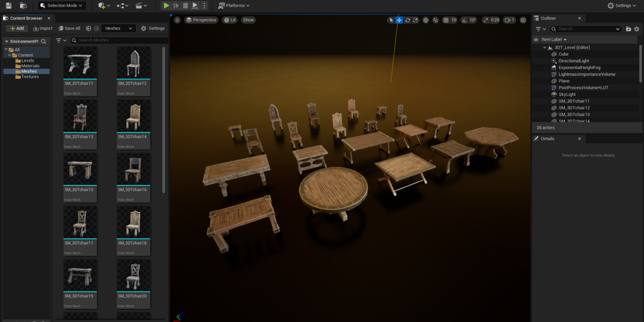
Task: Open the viewport options hamburger menu
Action: tap(178, 20)
